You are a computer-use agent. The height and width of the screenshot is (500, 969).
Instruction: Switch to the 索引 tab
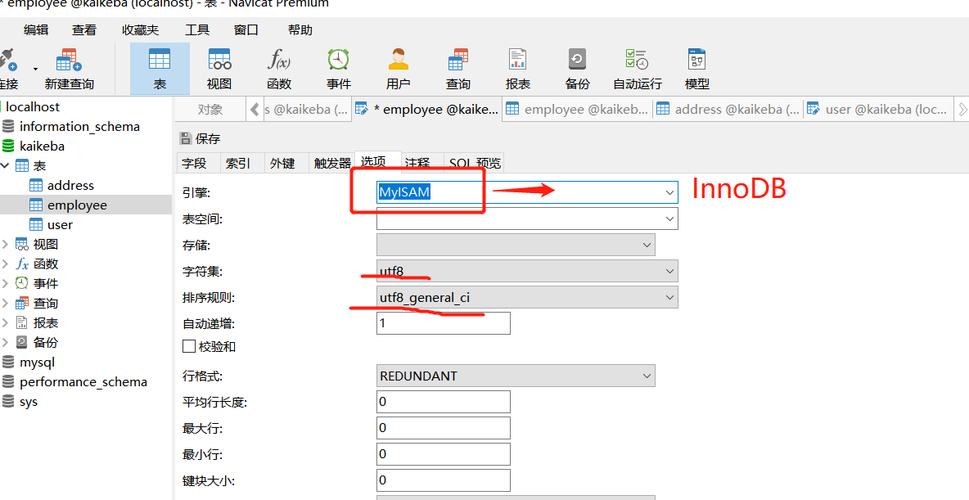tap(238, 163)
